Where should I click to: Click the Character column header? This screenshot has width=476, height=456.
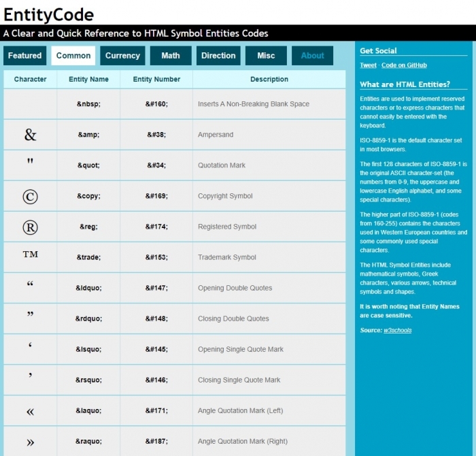click(30, 80)
